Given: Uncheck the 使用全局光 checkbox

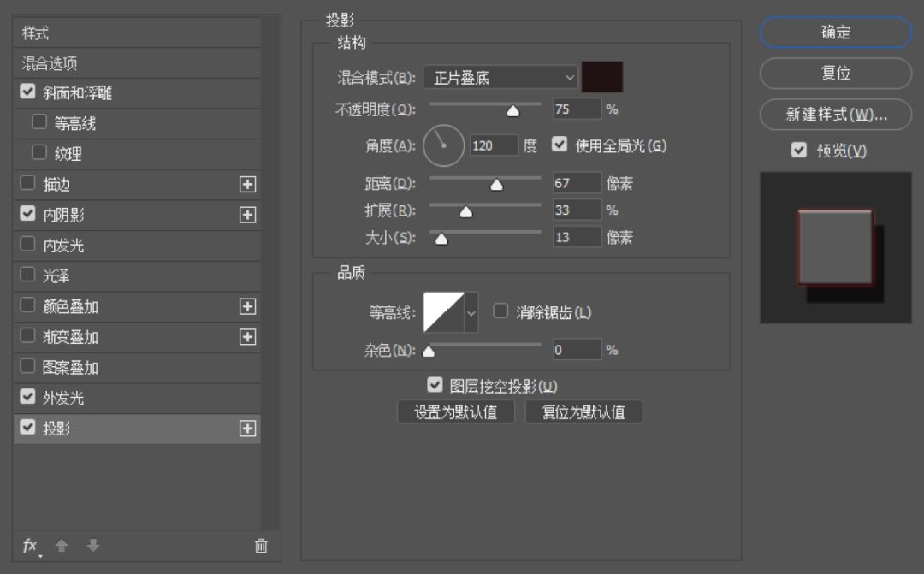Looking at the screenshot, I should click(x=560, y=145).
